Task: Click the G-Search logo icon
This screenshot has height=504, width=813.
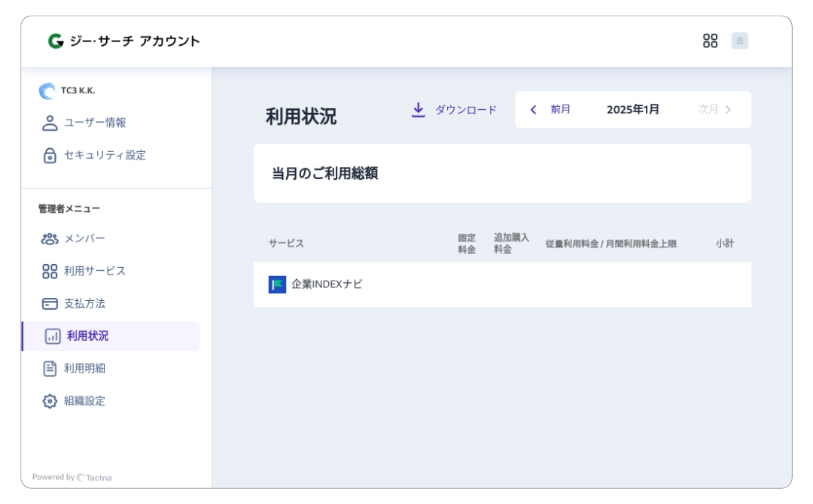Action: [56, 41]
